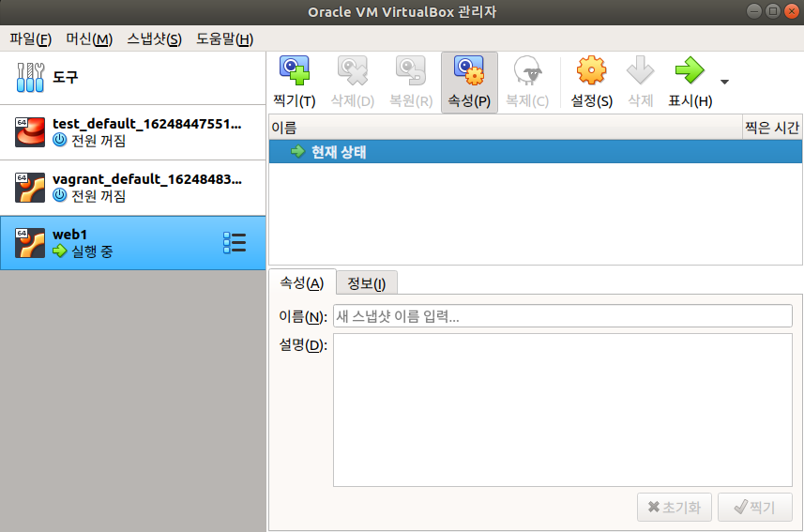Screen dimensions: 804x532
Task: Click the 이름(N) snapshot name field
Action: [x=563, y=316]
